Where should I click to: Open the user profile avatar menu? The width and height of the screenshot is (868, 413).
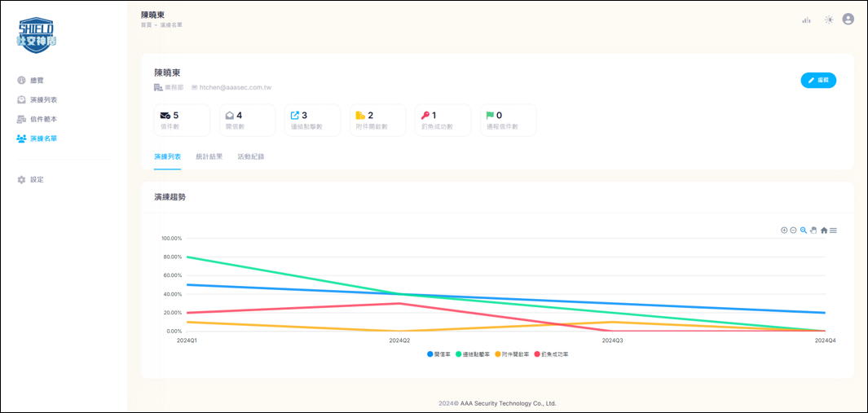point(848,20)
